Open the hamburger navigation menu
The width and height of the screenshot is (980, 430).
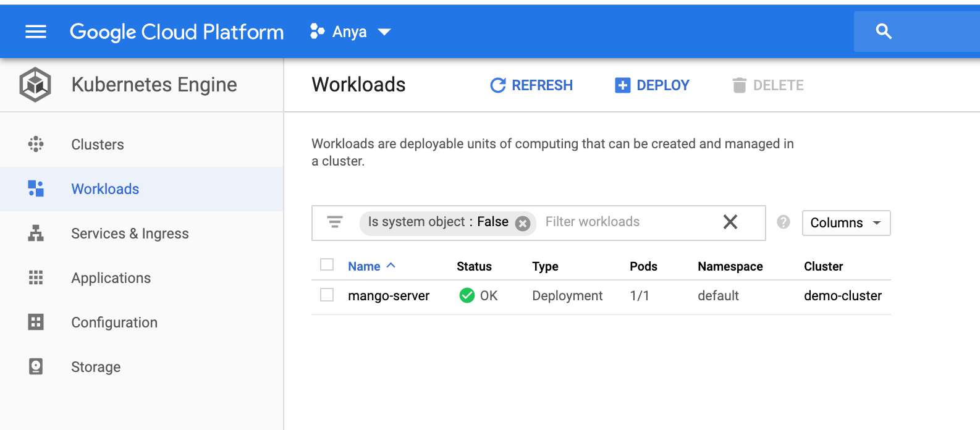tap(36, 32)
